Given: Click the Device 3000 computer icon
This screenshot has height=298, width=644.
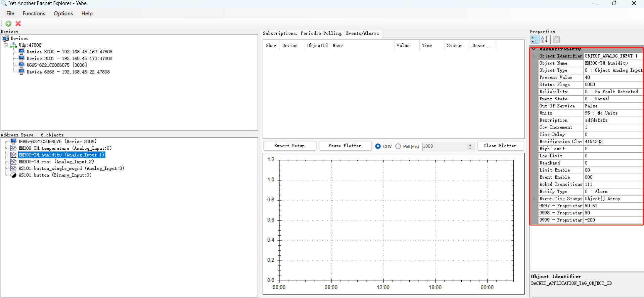Looking at the screenshot, I should [21, 52].
